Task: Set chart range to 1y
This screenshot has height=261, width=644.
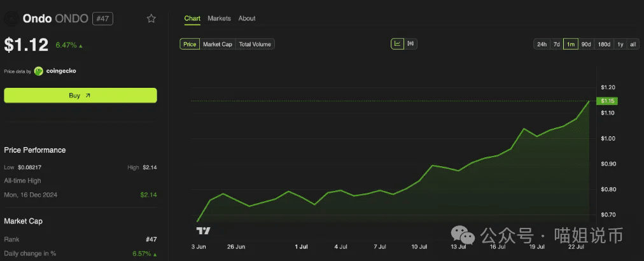Action: pos(620,44)
